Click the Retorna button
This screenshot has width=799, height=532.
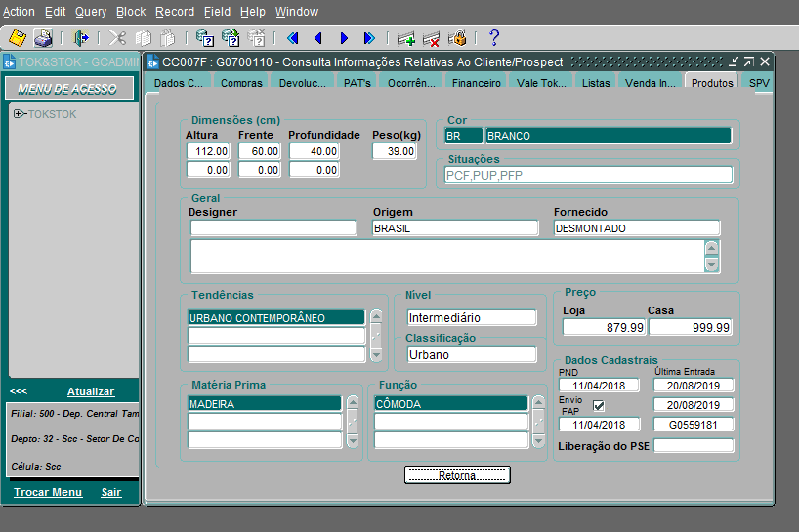coord(457,475)
